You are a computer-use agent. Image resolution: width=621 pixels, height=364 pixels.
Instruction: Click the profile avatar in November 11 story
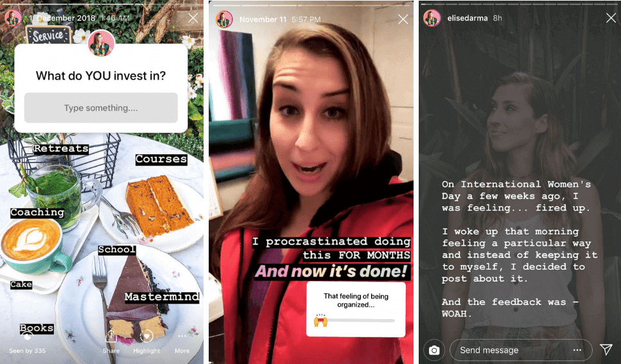(x=223, y=19)
